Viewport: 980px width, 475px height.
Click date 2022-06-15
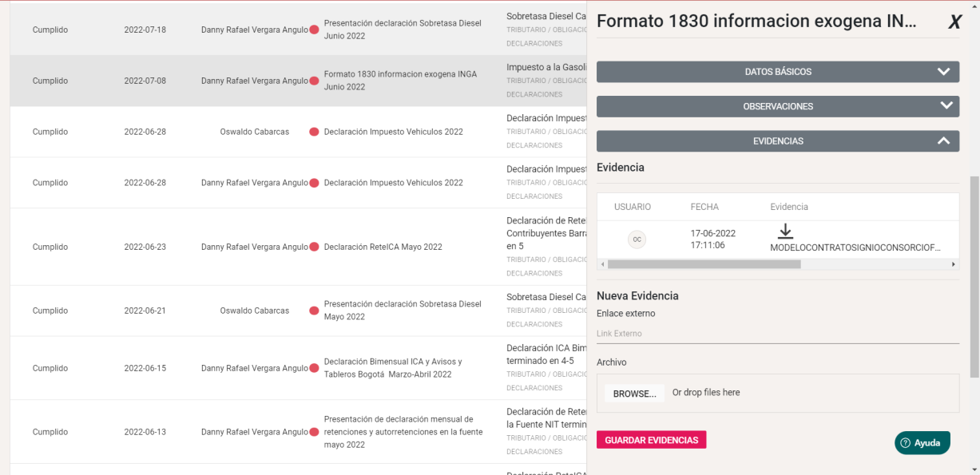coord(145,368)
